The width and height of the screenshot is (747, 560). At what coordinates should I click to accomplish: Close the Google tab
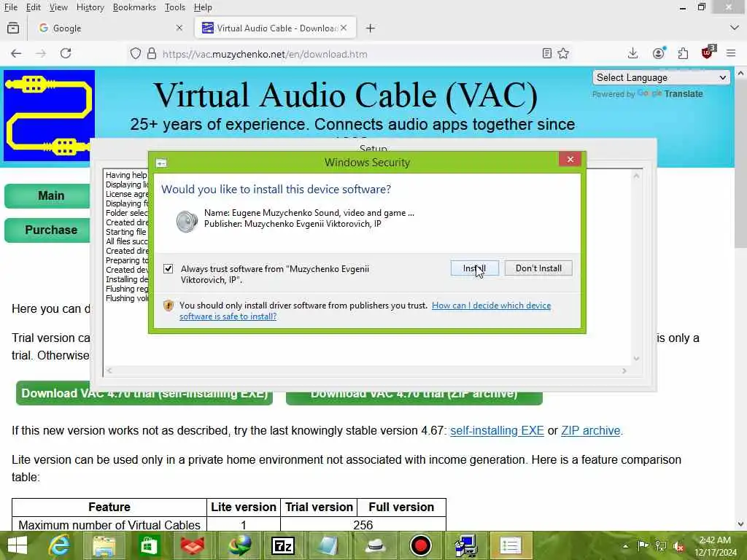179,28
